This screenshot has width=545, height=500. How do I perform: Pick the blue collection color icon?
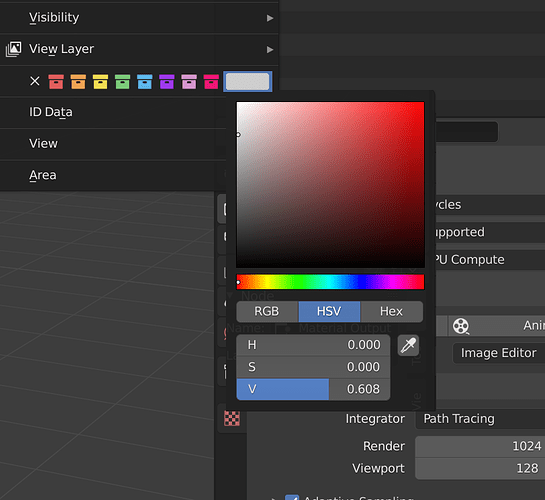pyautogui.click(x=145, y=82)
